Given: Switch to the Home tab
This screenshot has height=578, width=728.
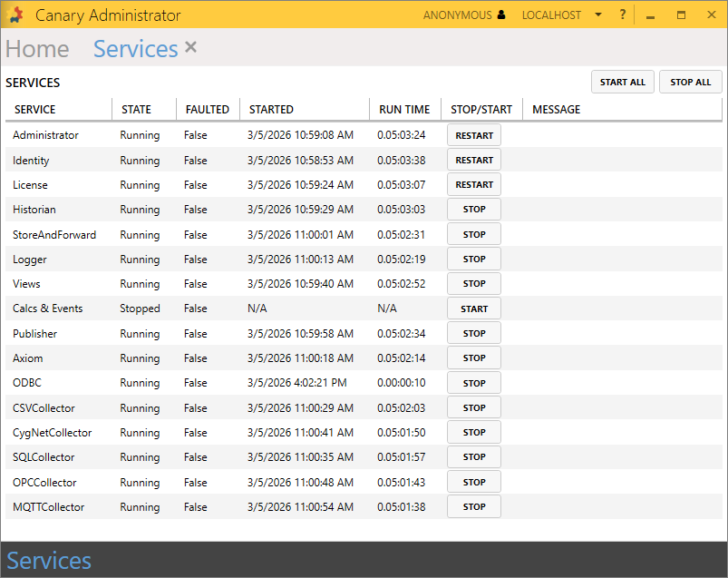Looking at the screenshot, I should 37,49.
